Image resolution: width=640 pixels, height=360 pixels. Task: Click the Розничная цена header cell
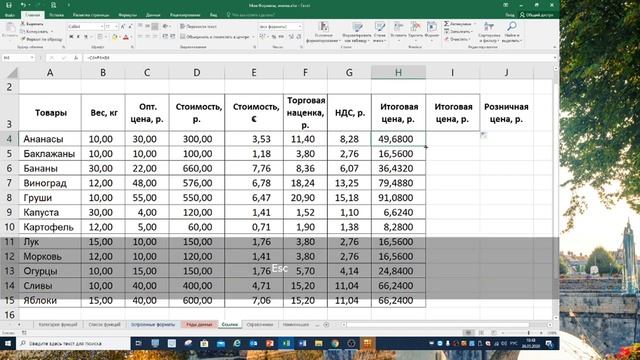tap(506, 113)
